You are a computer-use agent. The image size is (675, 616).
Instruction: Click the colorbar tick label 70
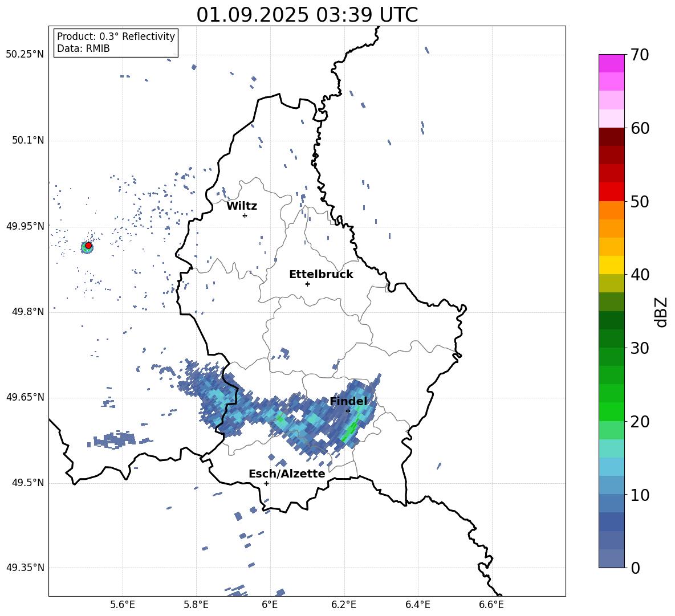click(640, 55)
